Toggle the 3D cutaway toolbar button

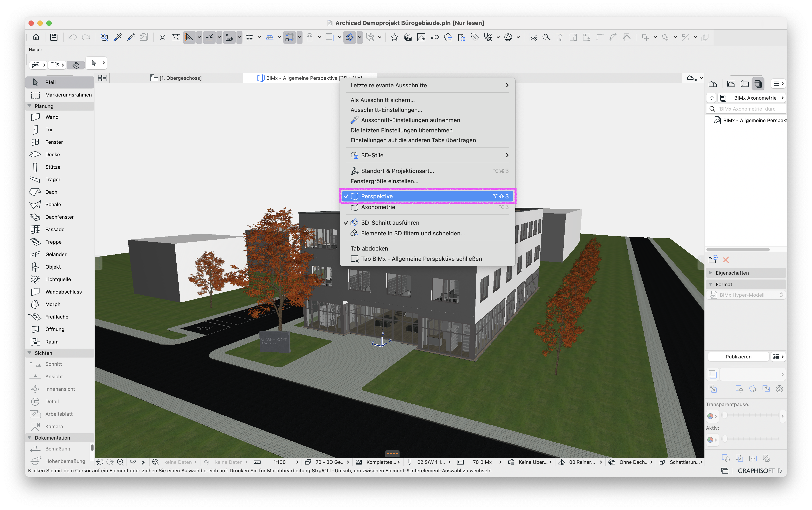click(349, 37)
